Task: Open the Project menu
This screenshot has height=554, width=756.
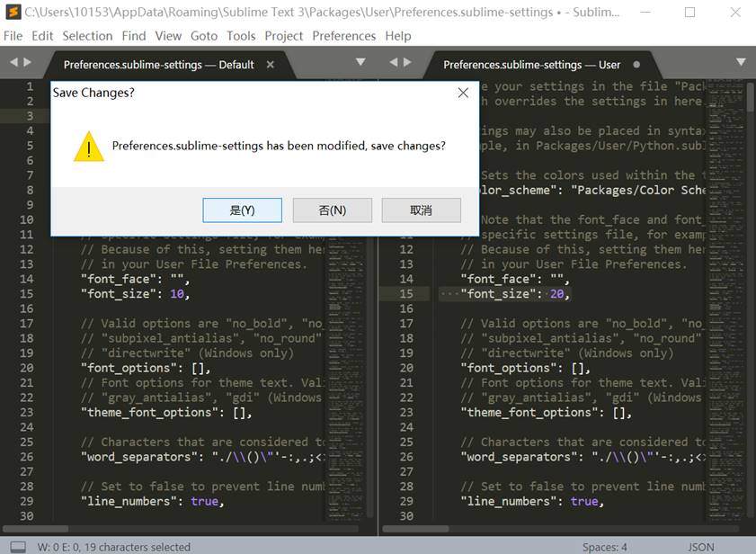Action: (x=284, y=36)
